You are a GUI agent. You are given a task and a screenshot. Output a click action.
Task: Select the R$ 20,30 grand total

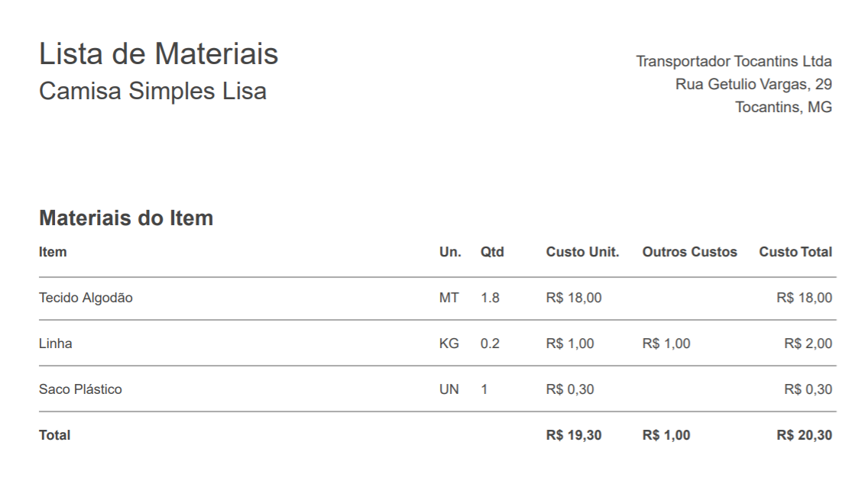[804, 435]
